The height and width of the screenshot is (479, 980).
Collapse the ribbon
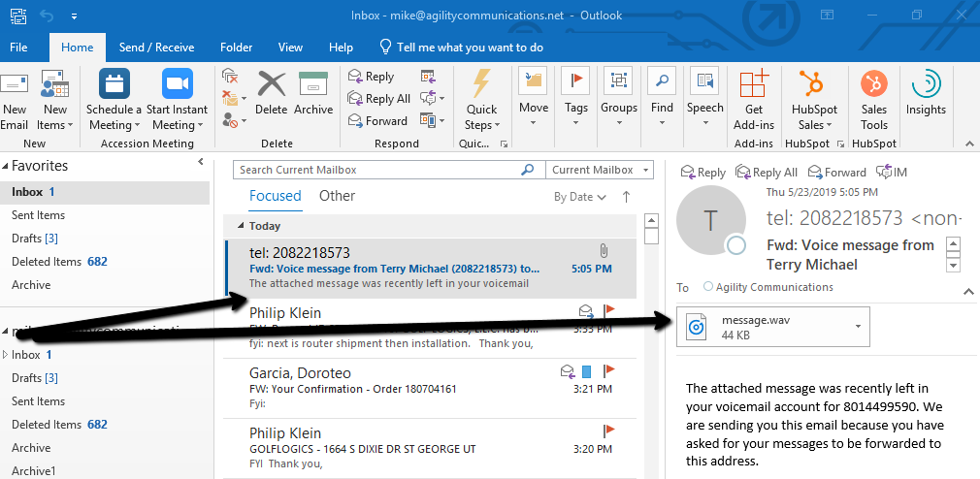[x=969, y=144]
